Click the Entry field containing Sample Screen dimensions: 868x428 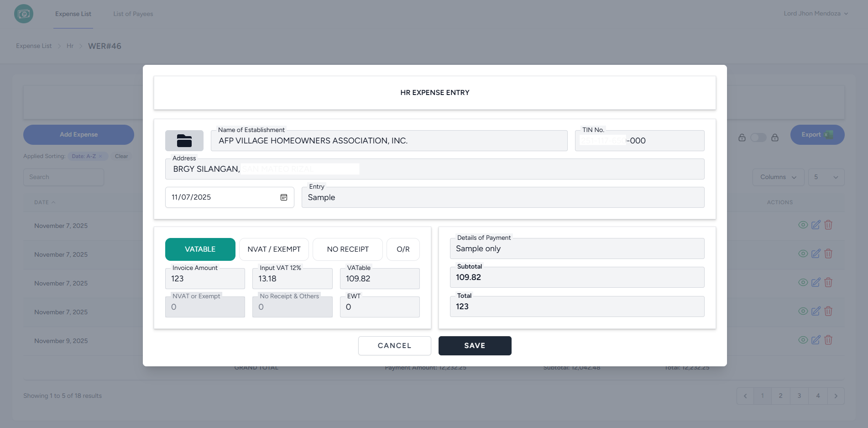503,197
